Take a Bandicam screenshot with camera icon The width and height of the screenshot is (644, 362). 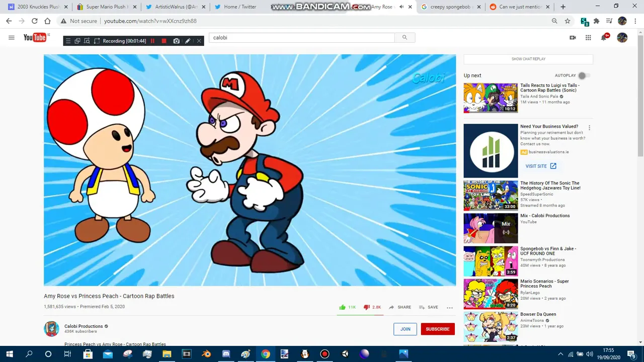176,41
